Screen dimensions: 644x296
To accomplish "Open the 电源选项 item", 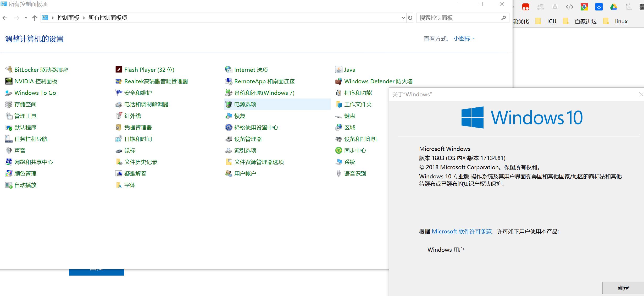I will pyautogui.click(x=245, y=104).
